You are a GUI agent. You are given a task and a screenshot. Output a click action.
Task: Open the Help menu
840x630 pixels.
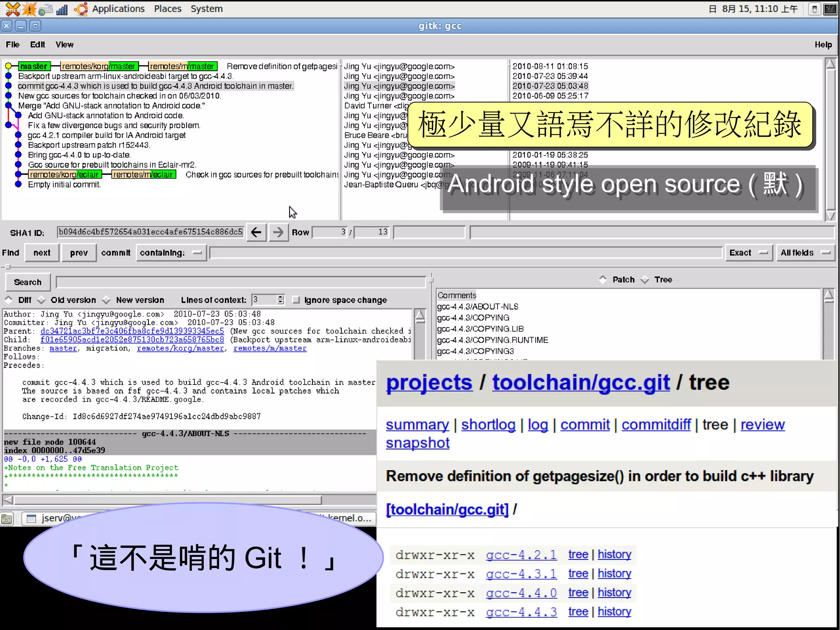[823, 44]
